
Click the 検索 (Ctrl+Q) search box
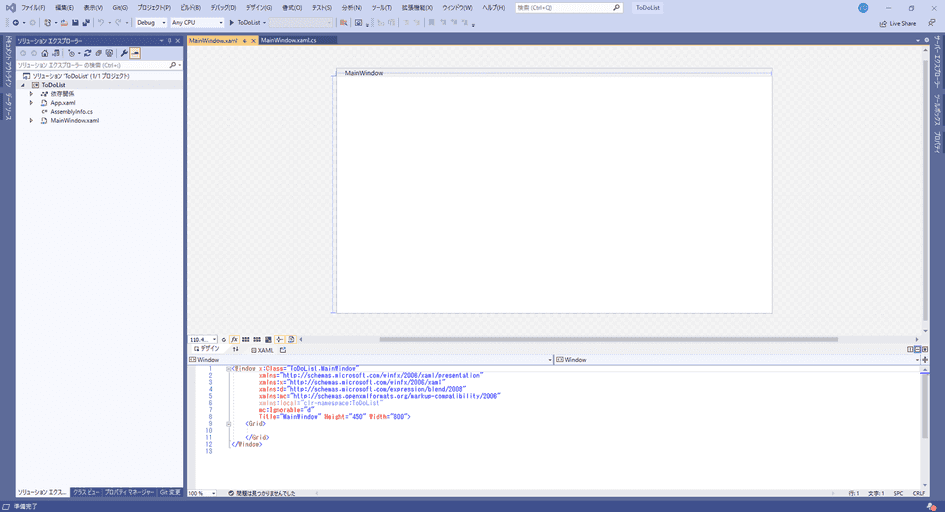pyautogui.click(x=568, y=8)
